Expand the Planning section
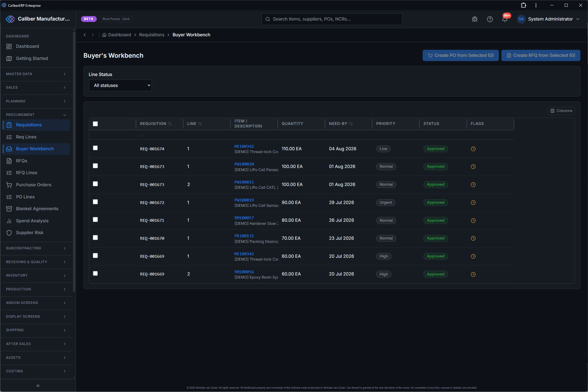 (x=37, y=101)
